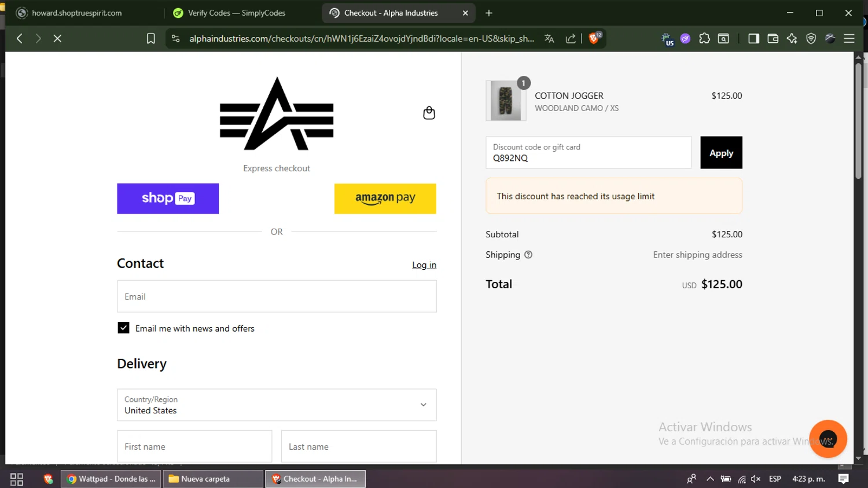Open site settings icon in address bar
Viewport: 868px width, 488px height.
175,38
